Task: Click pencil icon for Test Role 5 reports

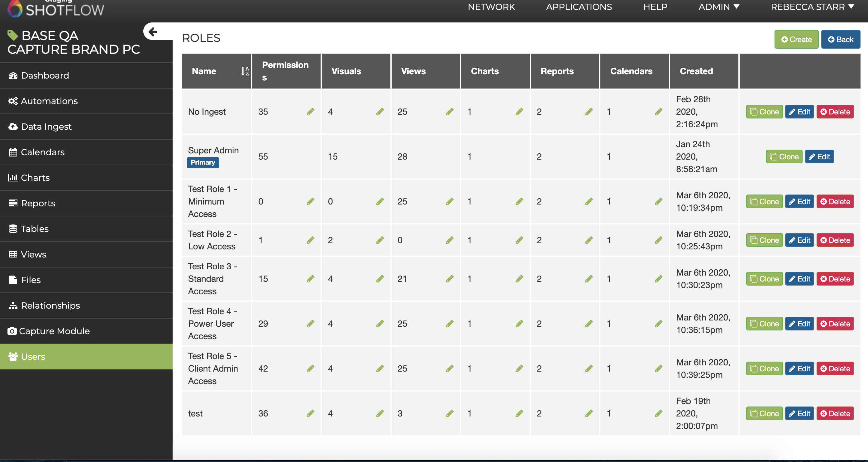Action: point(589,368)
